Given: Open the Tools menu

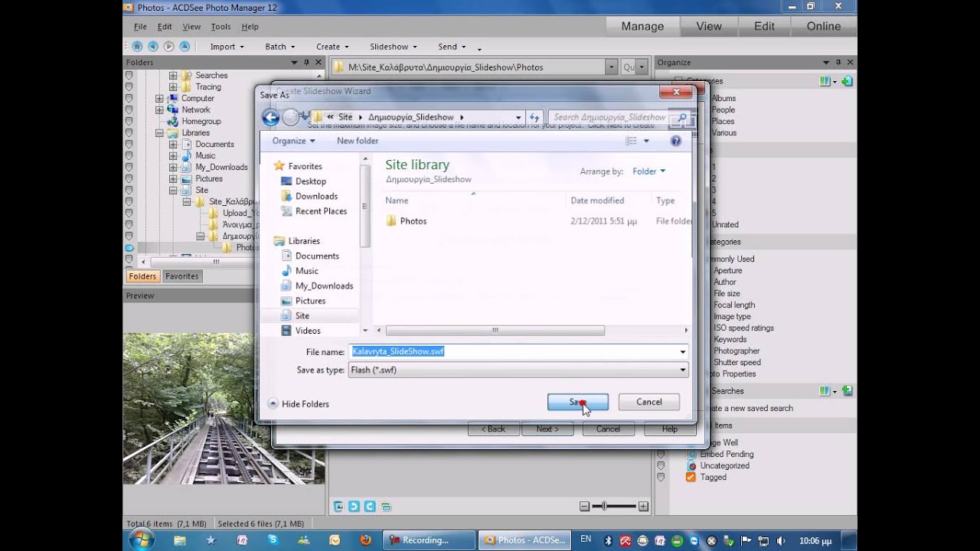Looking at the screenshot, I should pyautogui.click(x=220, y=27).
